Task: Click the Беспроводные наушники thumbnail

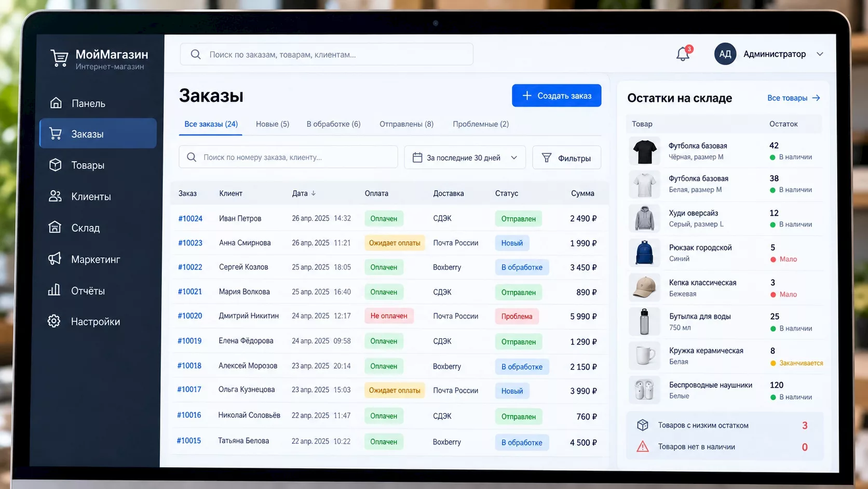Action: pos(645,390)
